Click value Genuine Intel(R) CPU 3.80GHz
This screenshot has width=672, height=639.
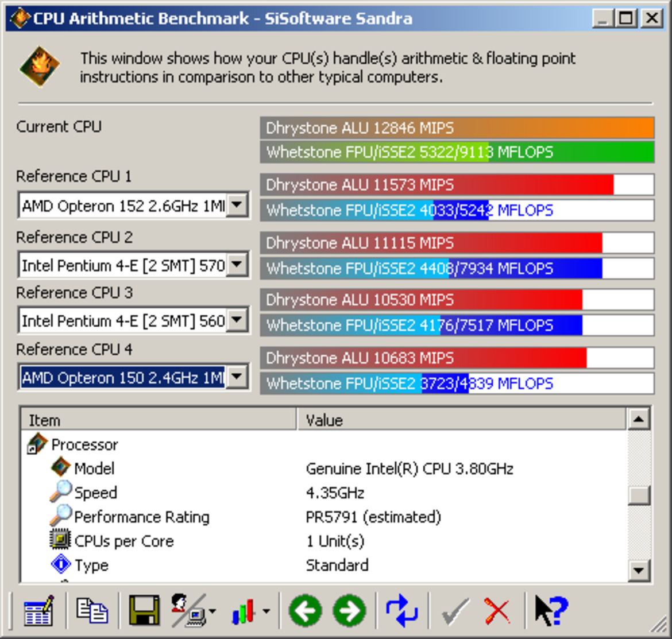coord(410,469)
